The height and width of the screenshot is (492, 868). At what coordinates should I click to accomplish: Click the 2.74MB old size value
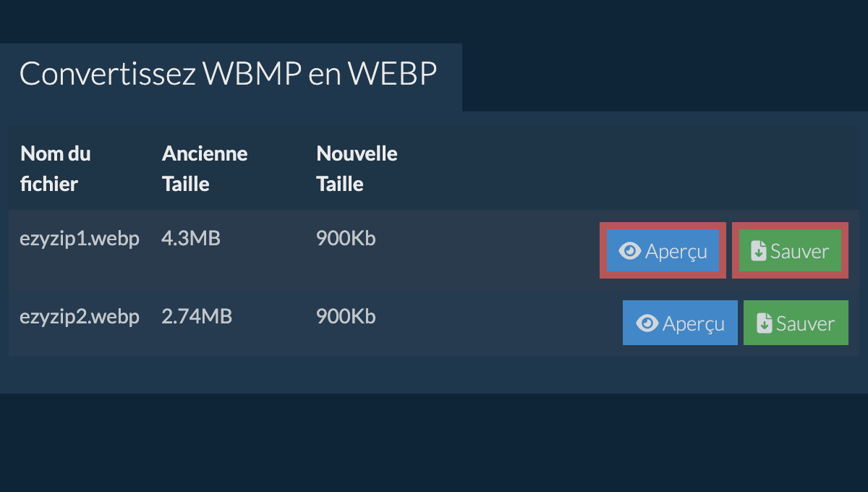coord(197,316)
